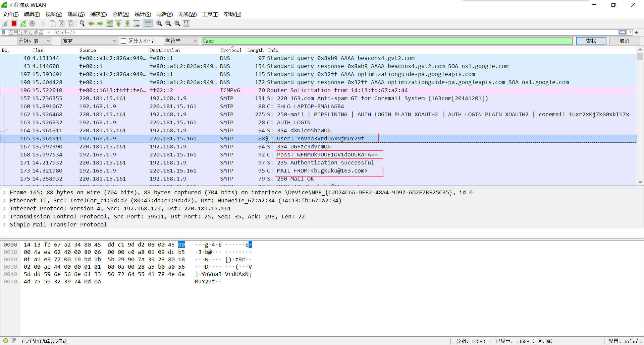Open the 捕获(C) menu

[x=98, y=14]
